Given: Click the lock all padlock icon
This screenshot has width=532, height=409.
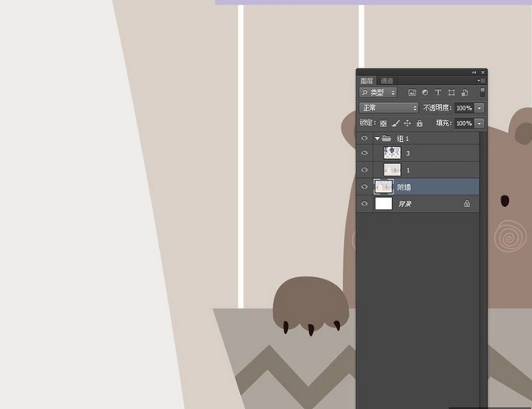Looking at the screenshot, I should point(419,123).
